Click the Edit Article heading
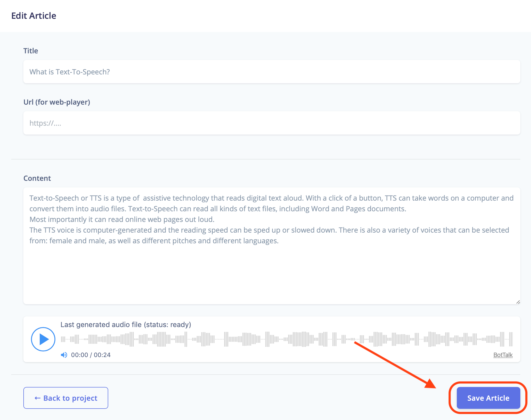The image size is (531, 420). [x=34, y=16]
